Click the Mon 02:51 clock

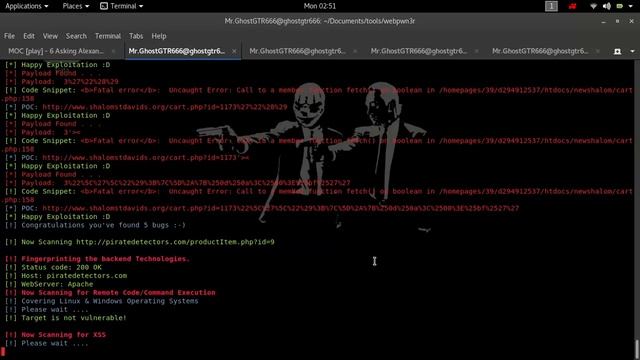coord(320,6)
